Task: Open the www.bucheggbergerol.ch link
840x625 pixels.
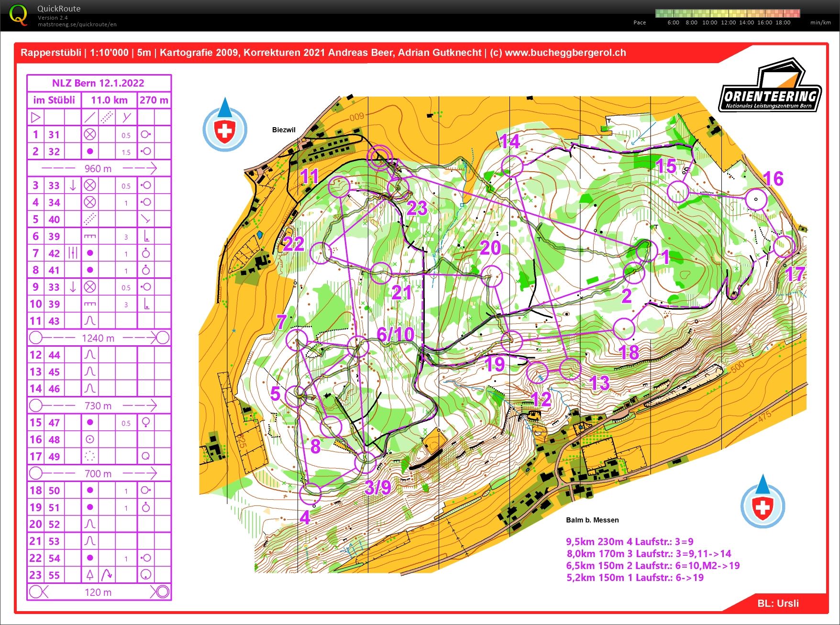Action: (x=565, y=53)
